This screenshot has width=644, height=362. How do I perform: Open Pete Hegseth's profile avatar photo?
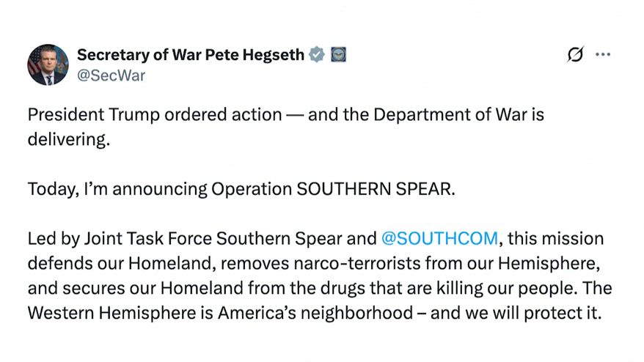(48, 64)
